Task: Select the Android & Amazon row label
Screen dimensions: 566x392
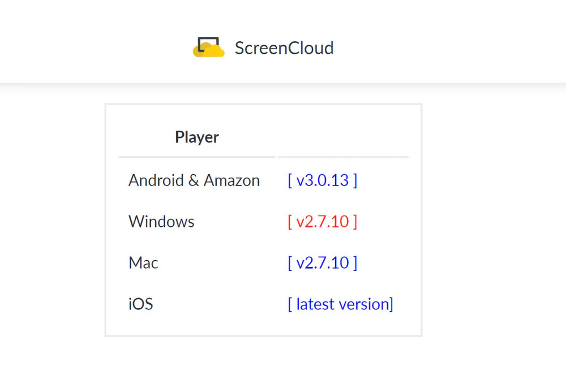Action: [194, 180]
